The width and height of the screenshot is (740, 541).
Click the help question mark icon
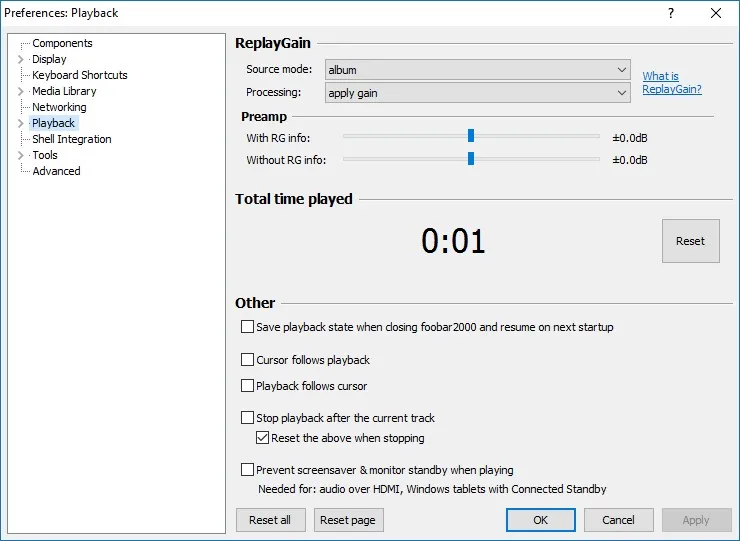click(671, 13)
